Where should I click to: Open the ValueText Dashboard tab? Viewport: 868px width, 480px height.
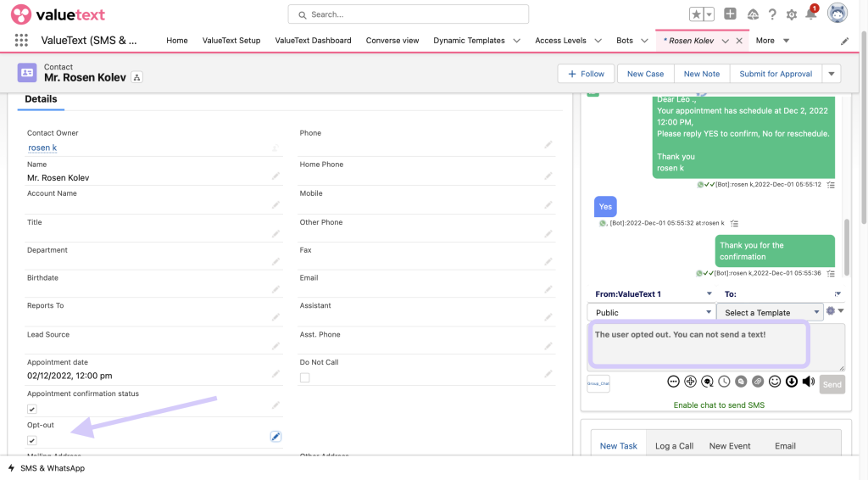point(314,41)
